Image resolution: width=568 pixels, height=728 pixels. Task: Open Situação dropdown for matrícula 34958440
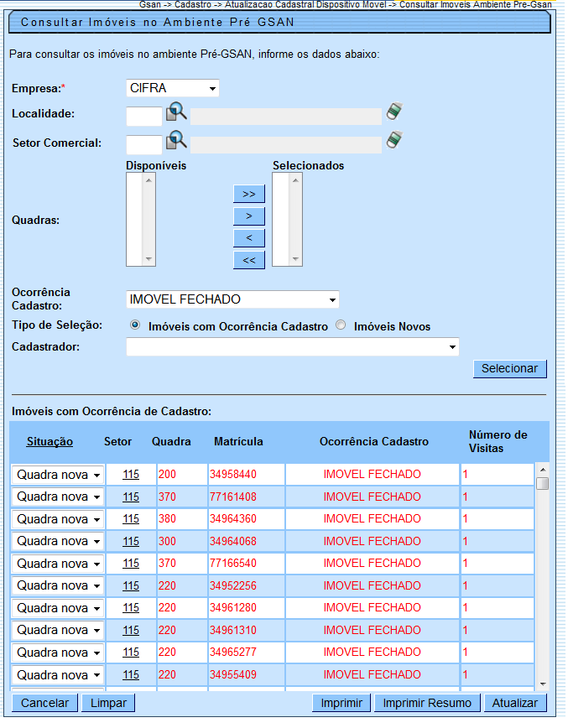pos(58,475)
